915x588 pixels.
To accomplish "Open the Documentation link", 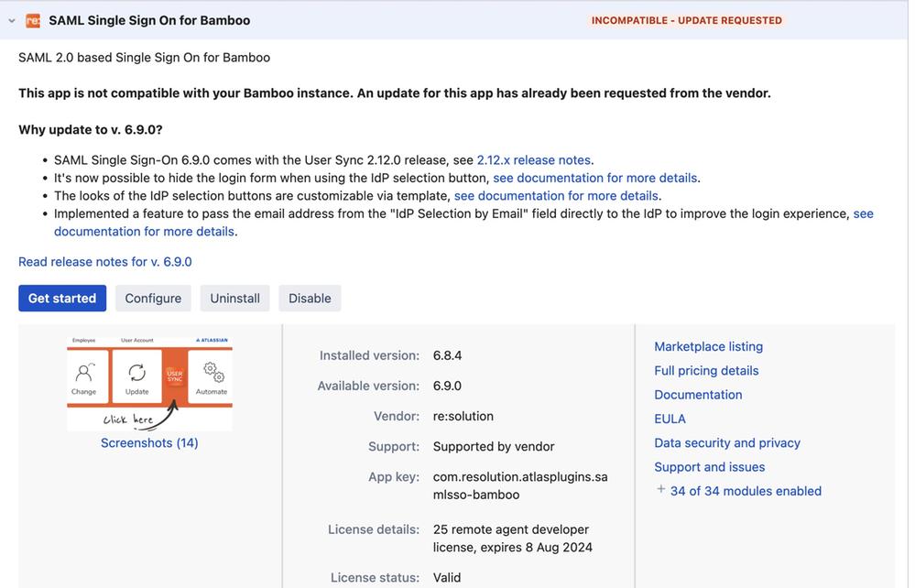I will click(x=698, y=395).
